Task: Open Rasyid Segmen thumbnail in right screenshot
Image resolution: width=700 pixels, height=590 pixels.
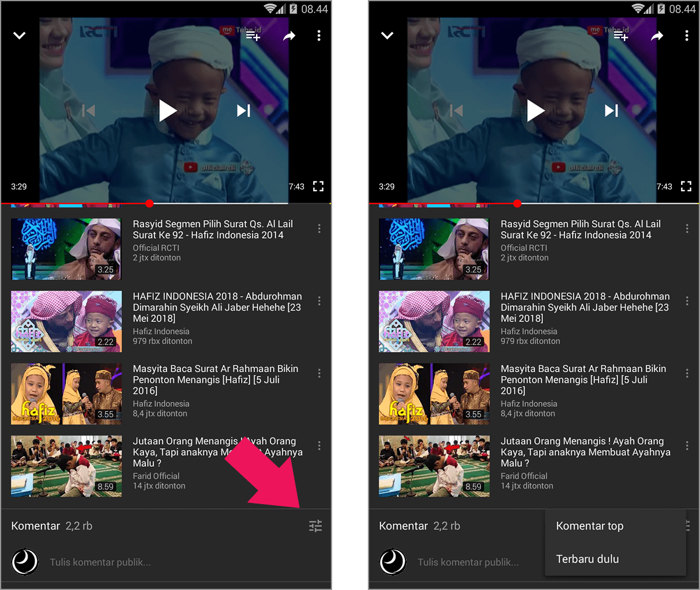Action: pyautogui.click(x=434, y=249)
